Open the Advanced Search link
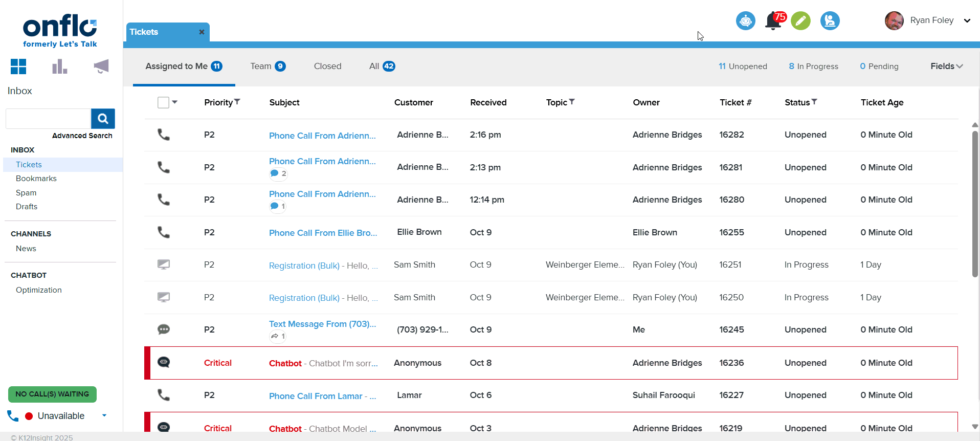 82,136
